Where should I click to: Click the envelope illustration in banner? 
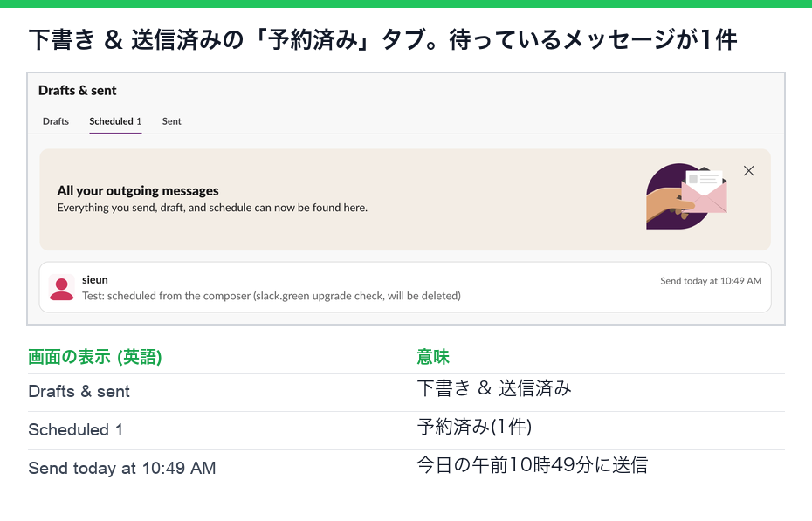pyautogui.click(x=686, y=196)
